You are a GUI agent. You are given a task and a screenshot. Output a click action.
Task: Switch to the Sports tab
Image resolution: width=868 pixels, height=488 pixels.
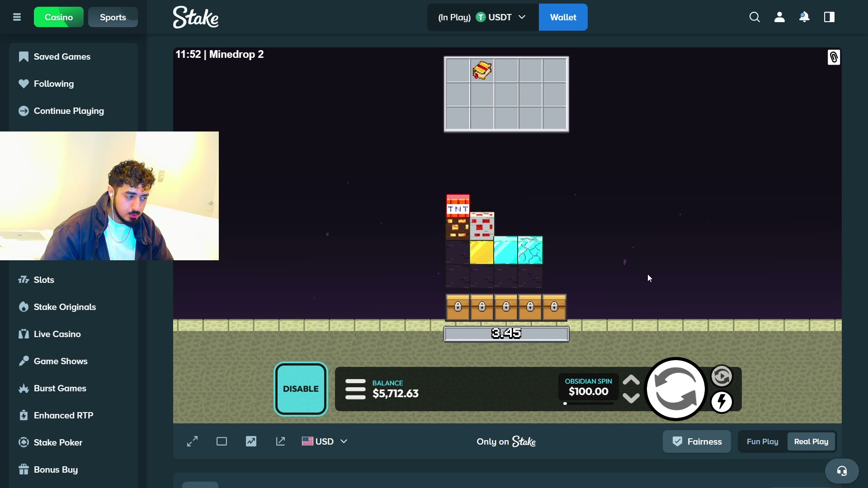pyautogui.click(x=113, y=17)
